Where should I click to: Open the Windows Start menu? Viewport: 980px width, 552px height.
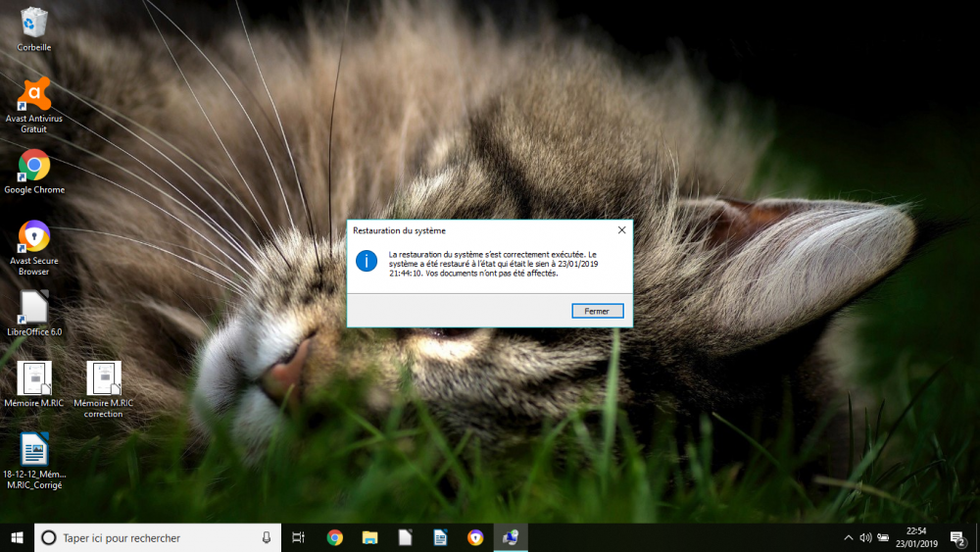point(17,537)
